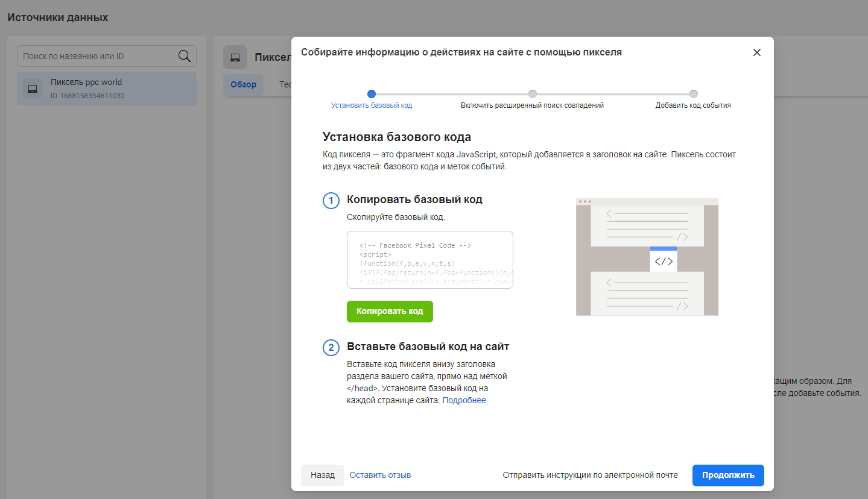Click the search magnifier icon
The image size is (868, 499).
(x=185, y=56)
